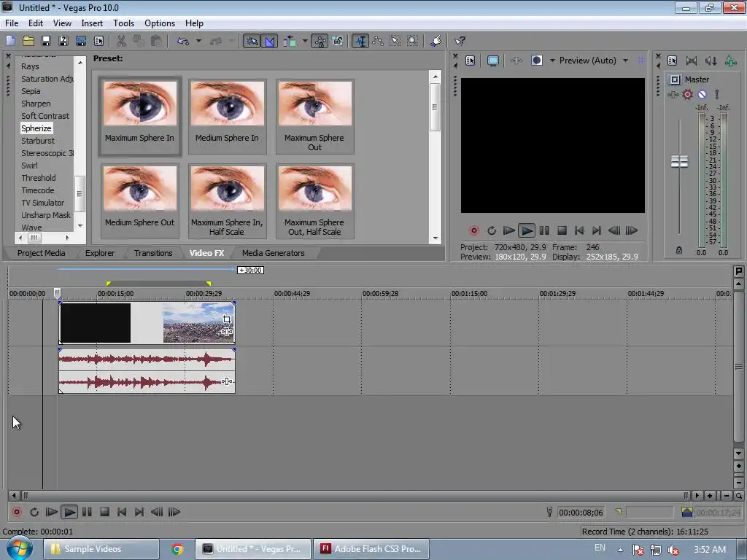Toggle Loop Playback in the timeline transport
Image resolution: width=747 pixels, height=560 pixels.
pyautogui.click(x=34, y=513)
